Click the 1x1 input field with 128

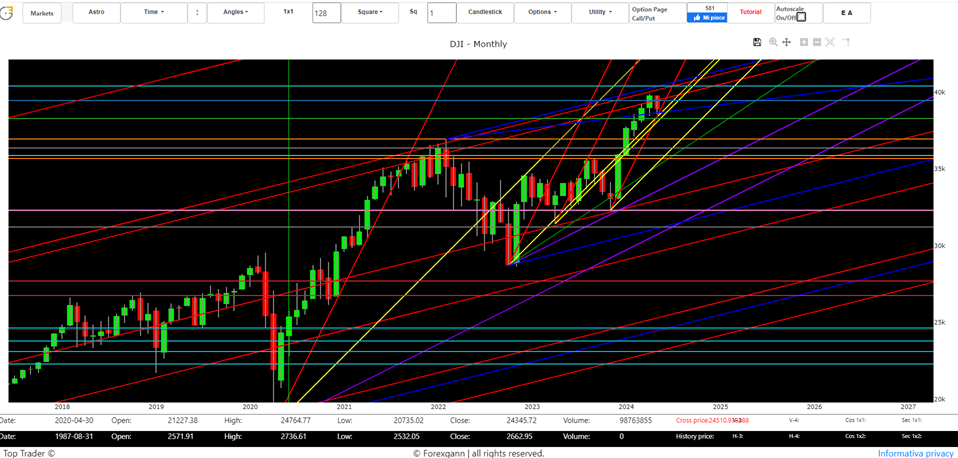pos(326,13)
